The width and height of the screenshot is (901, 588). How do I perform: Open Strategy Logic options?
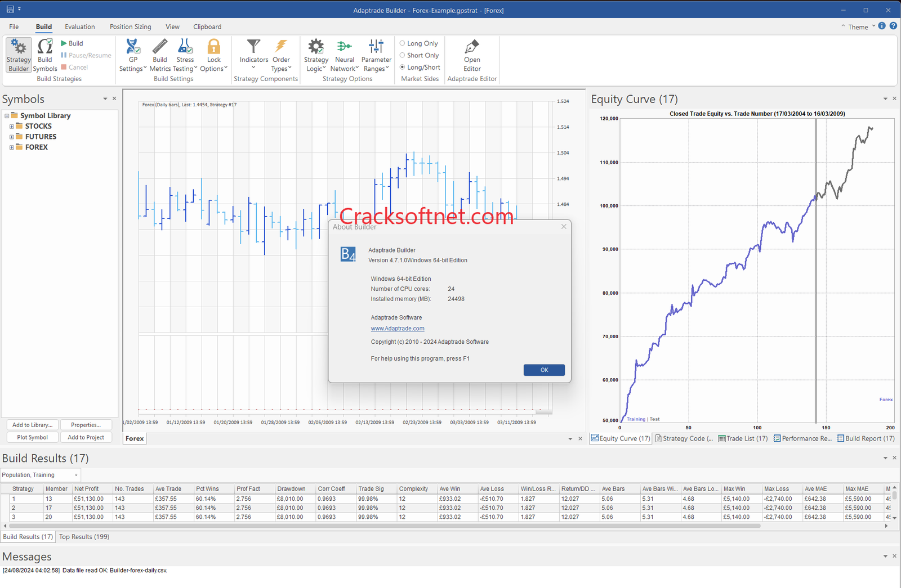pyautogui.click(x=316, y=55)
